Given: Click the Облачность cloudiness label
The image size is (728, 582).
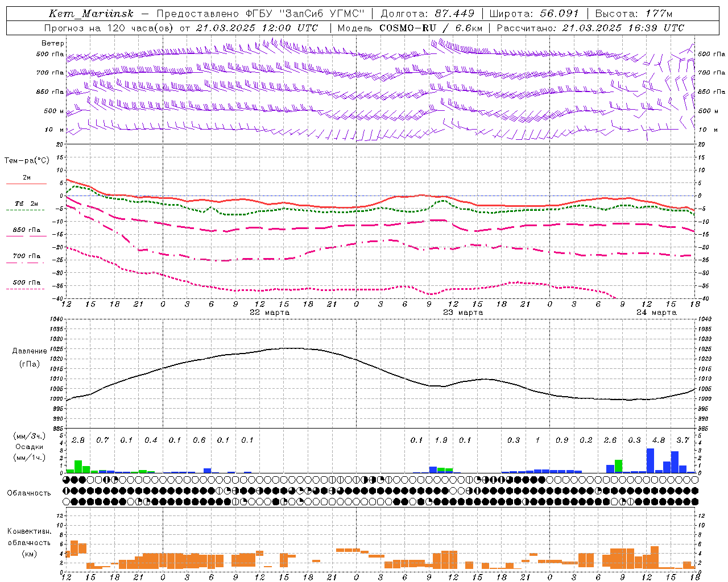Looking at the screenshot, I should pyautogui.click(x=29, y=493).
